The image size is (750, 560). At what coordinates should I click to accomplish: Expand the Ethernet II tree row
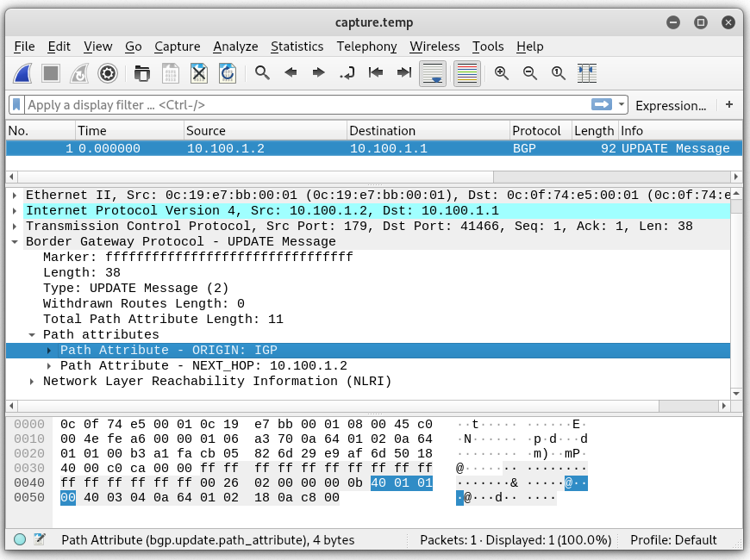coord(15,196)
